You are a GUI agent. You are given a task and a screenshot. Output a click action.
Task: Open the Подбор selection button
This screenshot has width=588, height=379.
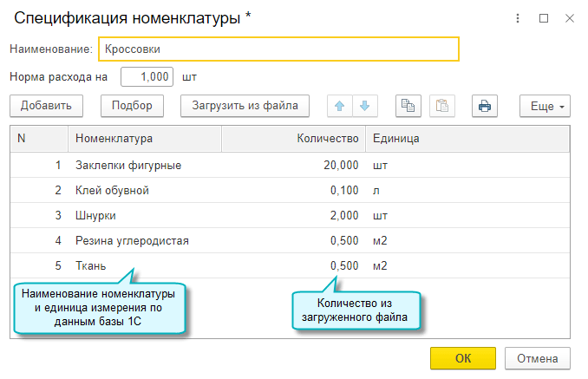(132, 106)
